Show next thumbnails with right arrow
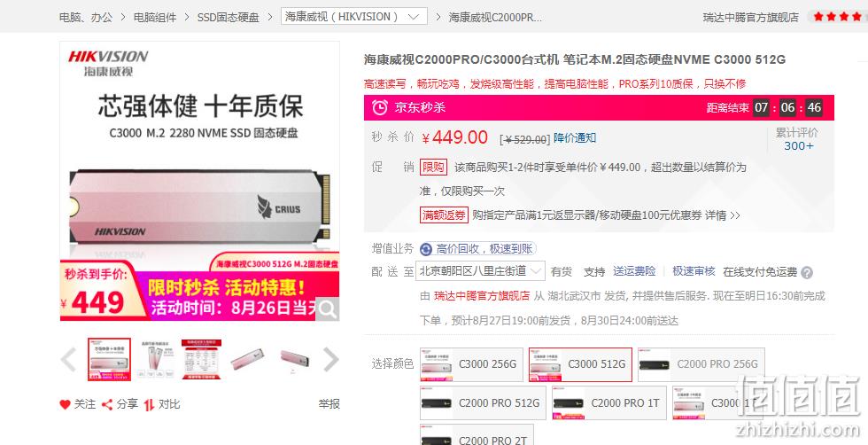The width and height of the screenshot is (868, 445). click(x=330, y=360)
